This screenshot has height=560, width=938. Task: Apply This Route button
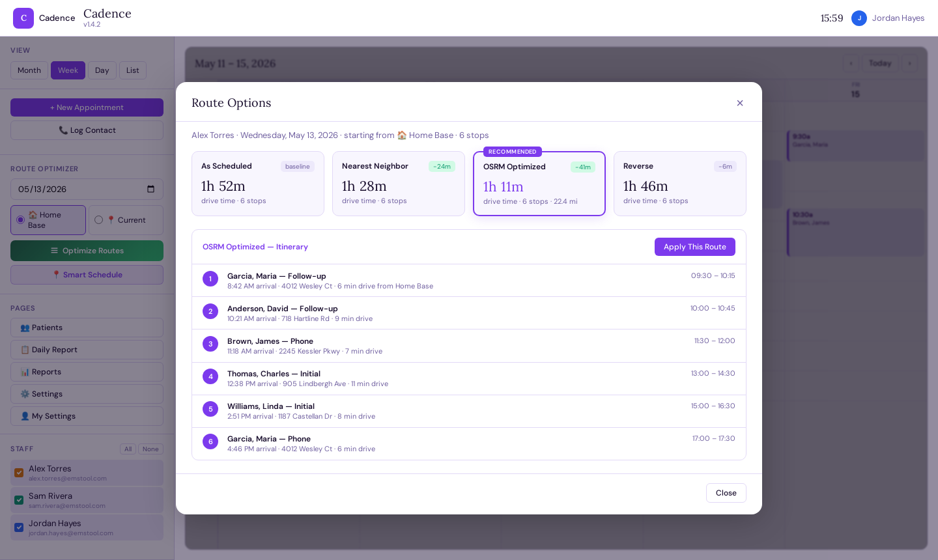pyautogui.click(x=695, y=247)
